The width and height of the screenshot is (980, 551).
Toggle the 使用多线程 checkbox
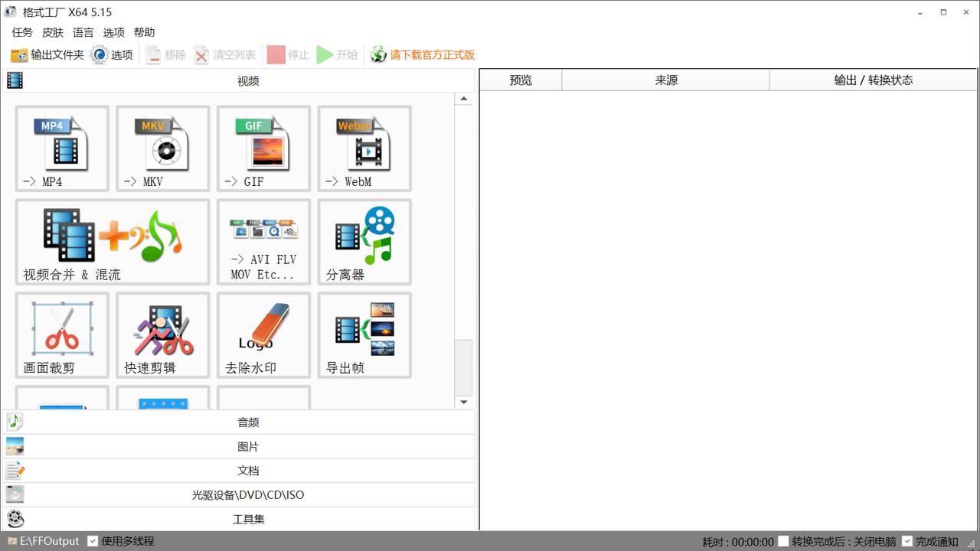(93, 541)
